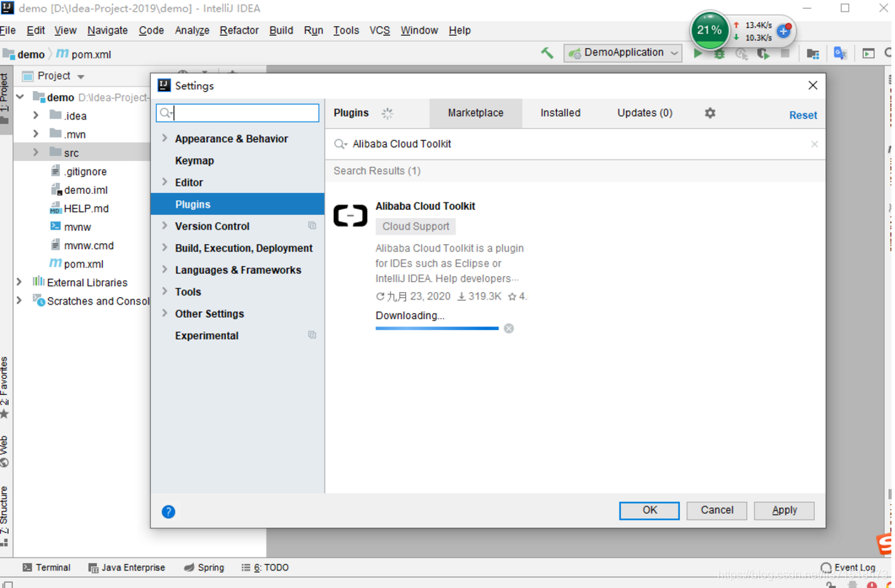Viewport: 895px width, 588px height.
Task: Open the Refactor menu
Action: (239, 31)
